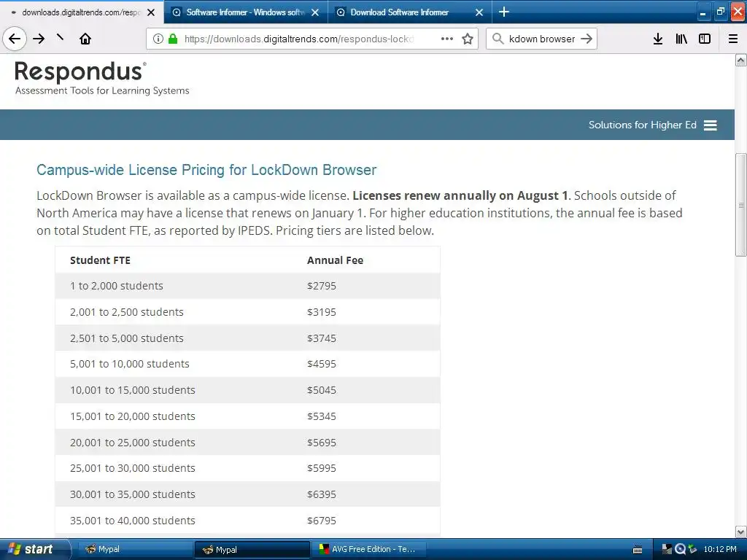Open the page actions three-dot menu
747x560 pixels.
447,39
